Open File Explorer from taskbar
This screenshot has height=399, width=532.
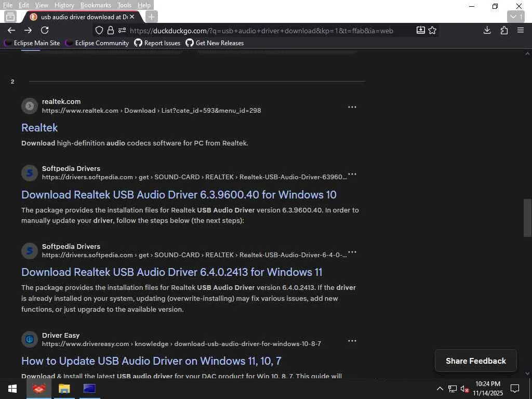click(x=64, y=389)
